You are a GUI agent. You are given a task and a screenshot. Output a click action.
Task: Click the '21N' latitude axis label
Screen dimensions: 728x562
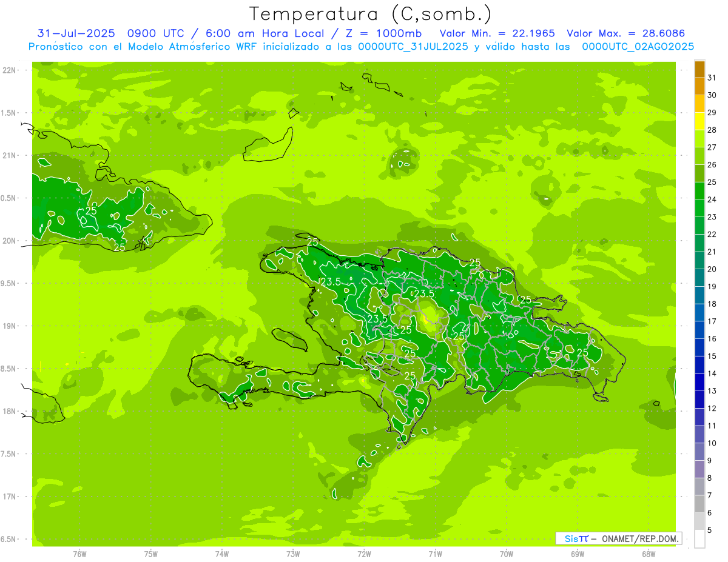click(x=8, y=156)
